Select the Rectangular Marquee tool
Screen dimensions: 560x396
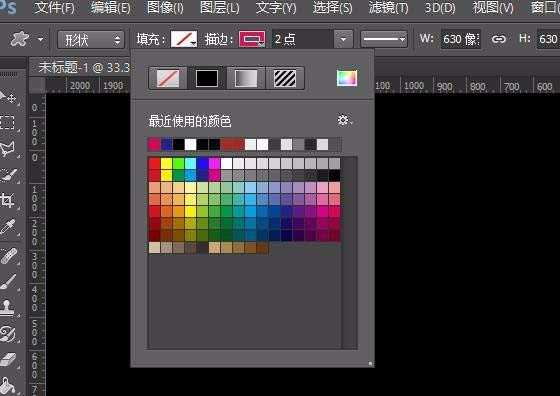click(x=8, y=122)
